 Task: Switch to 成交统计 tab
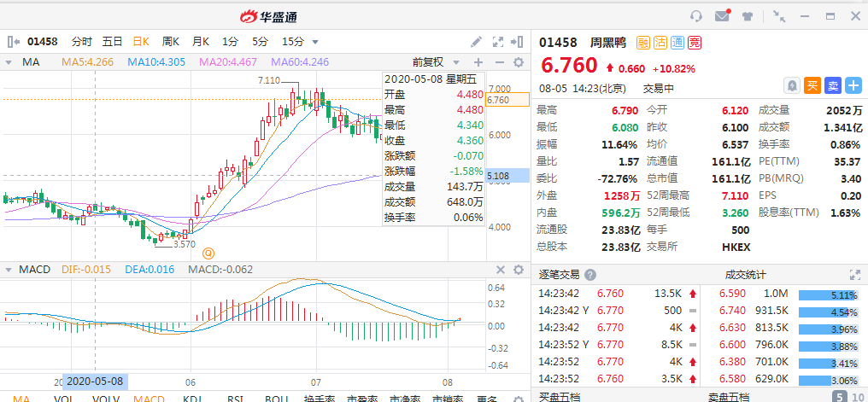coord(746,275)
